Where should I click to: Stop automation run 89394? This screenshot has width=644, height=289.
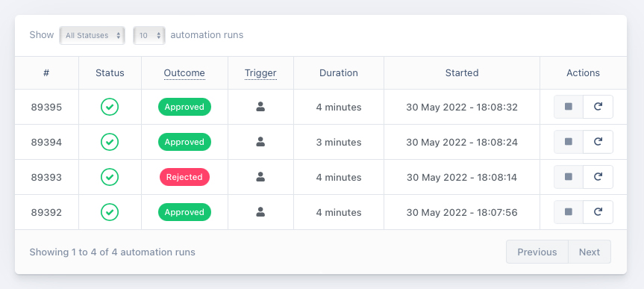point(569,142)
